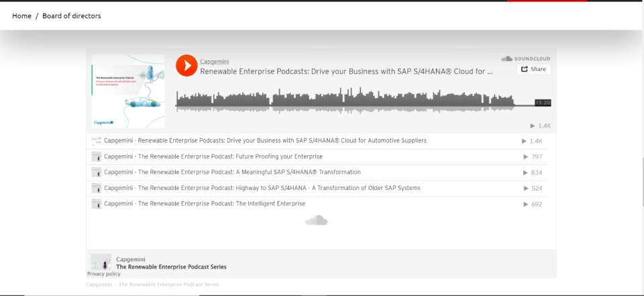Click the SoundCloud logo top right

tap(525, 59)
